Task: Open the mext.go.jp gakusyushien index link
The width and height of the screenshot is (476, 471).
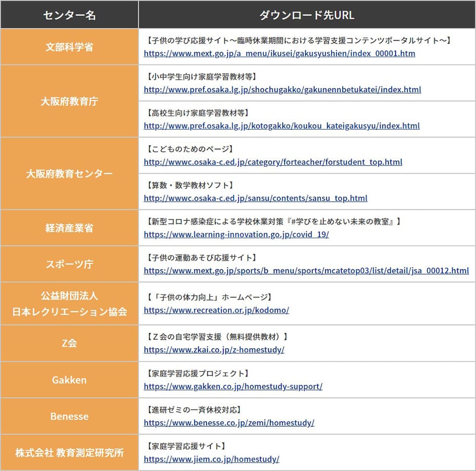Action: pyautogui.click(x=279, y=53)
